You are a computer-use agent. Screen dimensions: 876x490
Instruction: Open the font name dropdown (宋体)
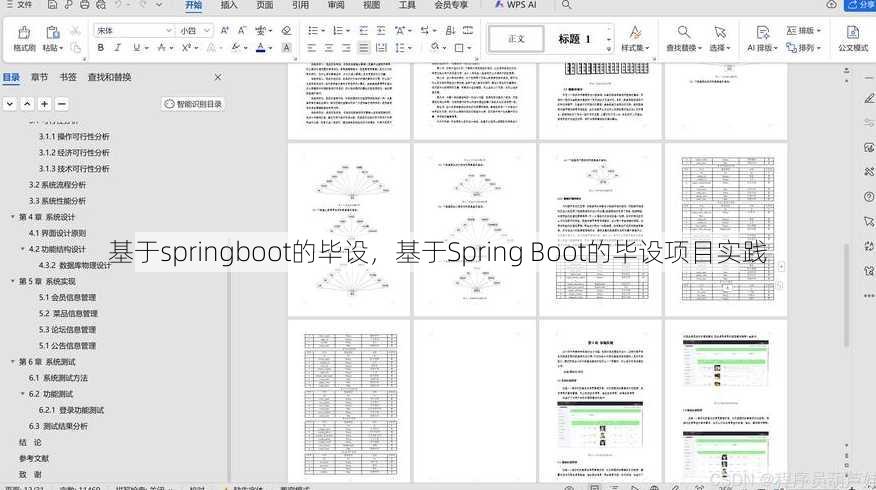[169, 30]
